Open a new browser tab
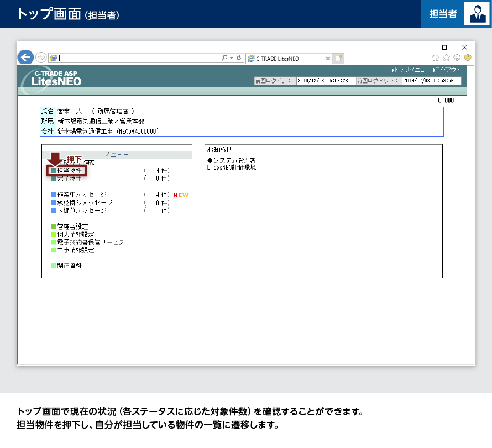Image resolution: width=492 pixels, height=448 pixels. [338, 58]
